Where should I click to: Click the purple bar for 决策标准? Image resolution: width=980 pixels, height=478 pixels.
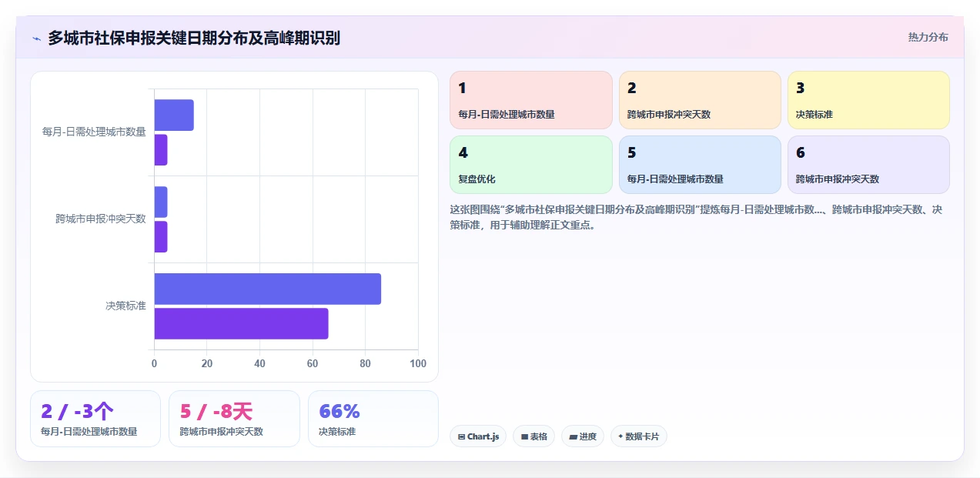click(x=241, y=323)
